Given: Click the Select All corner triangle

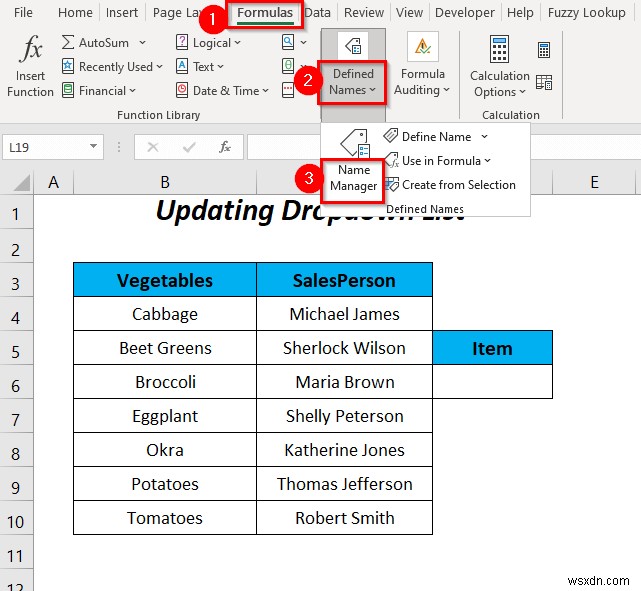Looking at the screenshot, I should click(x=22, y=182).
